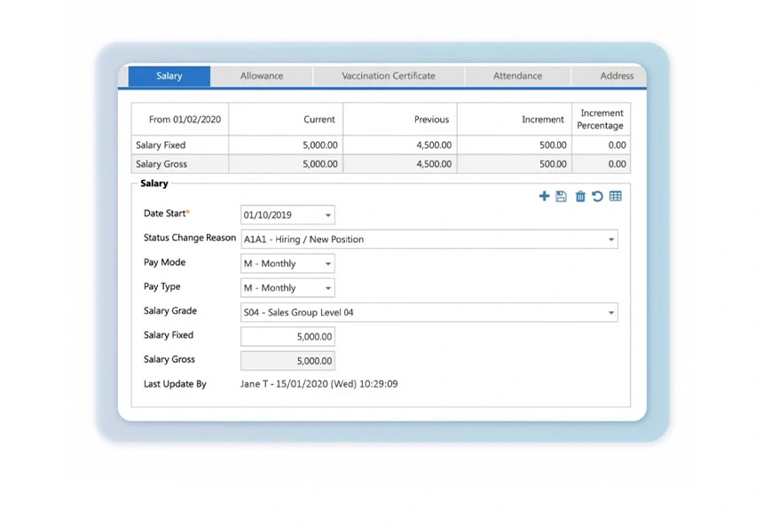Expand the Pay Mode dropdown
Image resolution: width=763 pixels, height=532 pixels.
327,264
